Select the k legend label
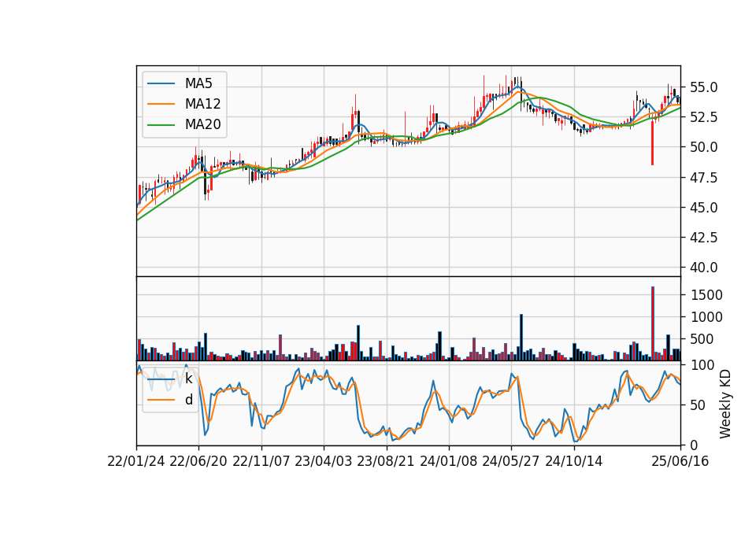The height and width of the screenshot is (543, 756). click(x=188, y=379)
